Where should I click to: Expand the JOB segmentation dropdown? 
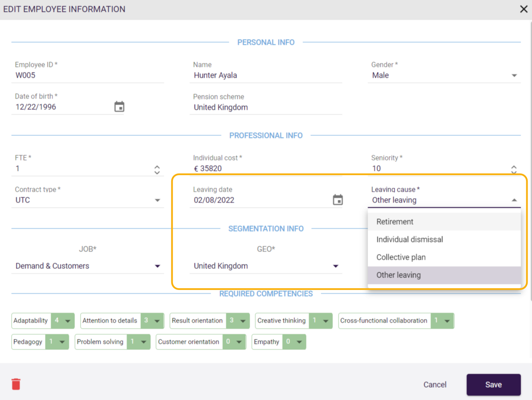click(157, 266)
